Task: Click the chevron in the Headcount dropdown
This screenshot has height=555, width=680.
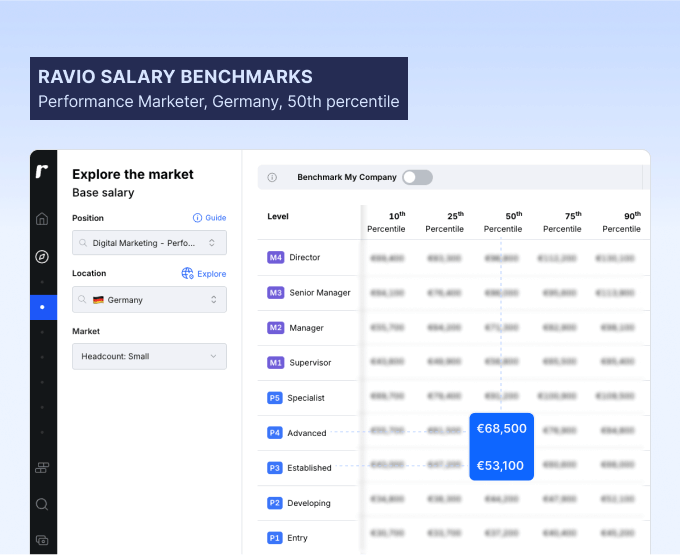Action: (213, 356)
